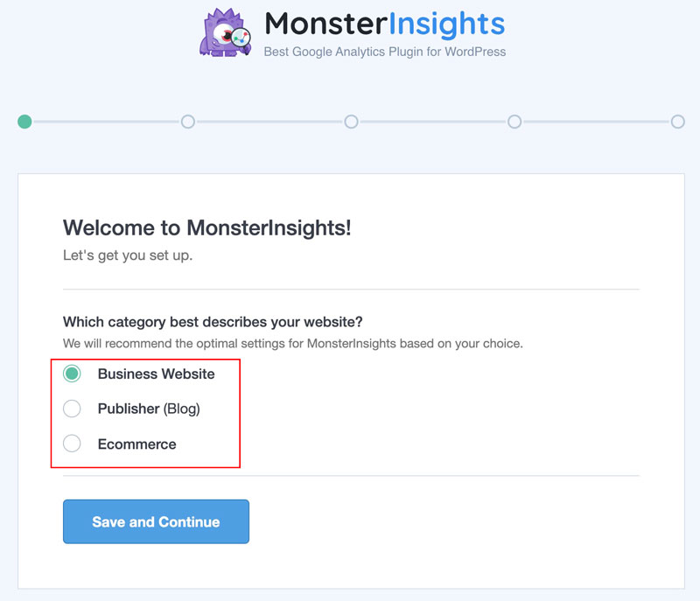The height and width of the screenshot is (601, 700).
Task: Click progress bar line between steps one and two
Action: click(106, 122)
